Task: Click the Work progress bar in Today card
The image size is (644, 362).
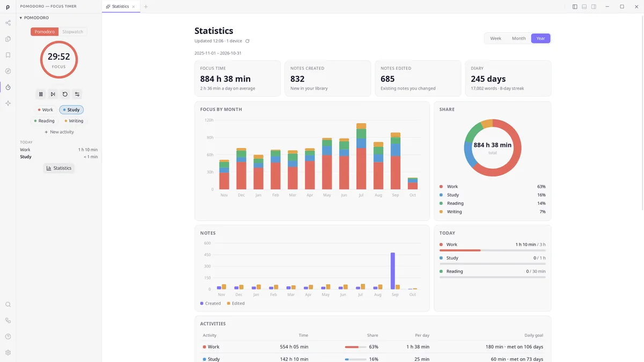Action: (x=493, y=250)
